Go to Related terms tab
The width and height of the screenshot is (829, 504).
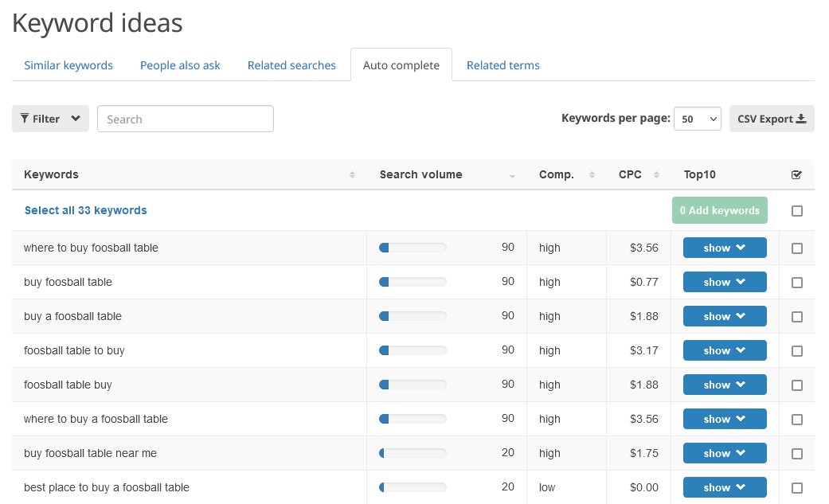pos(502,65)
